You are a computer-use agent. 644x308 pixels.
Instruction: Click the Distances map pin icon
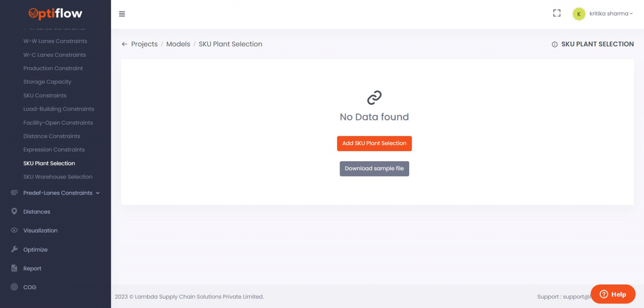pyautogui.click(x=14, y=211)
